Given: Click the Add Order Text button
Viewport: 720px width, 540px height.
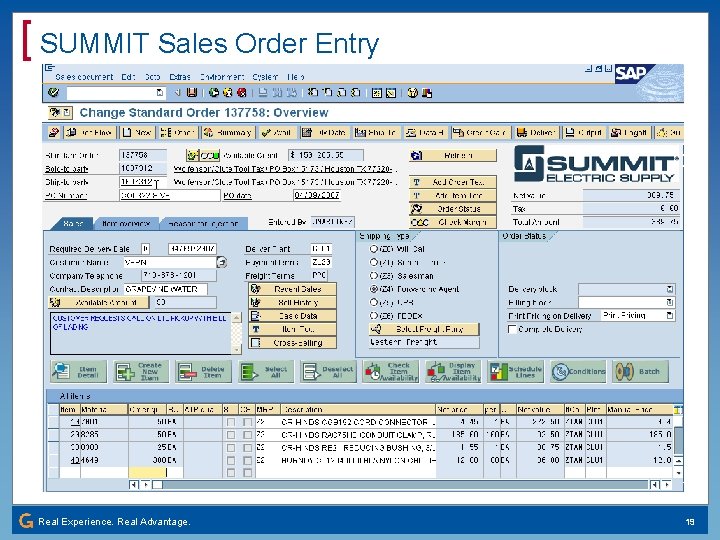Looking at the screenshot, I should click(x=453, y=182).
